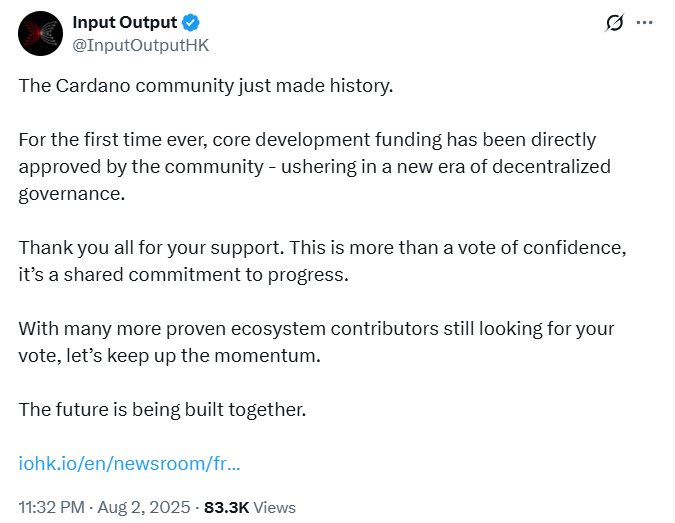Click "The Cardano community just made history" line
Viewport: 675px width, 523px height.
[206, 85]
